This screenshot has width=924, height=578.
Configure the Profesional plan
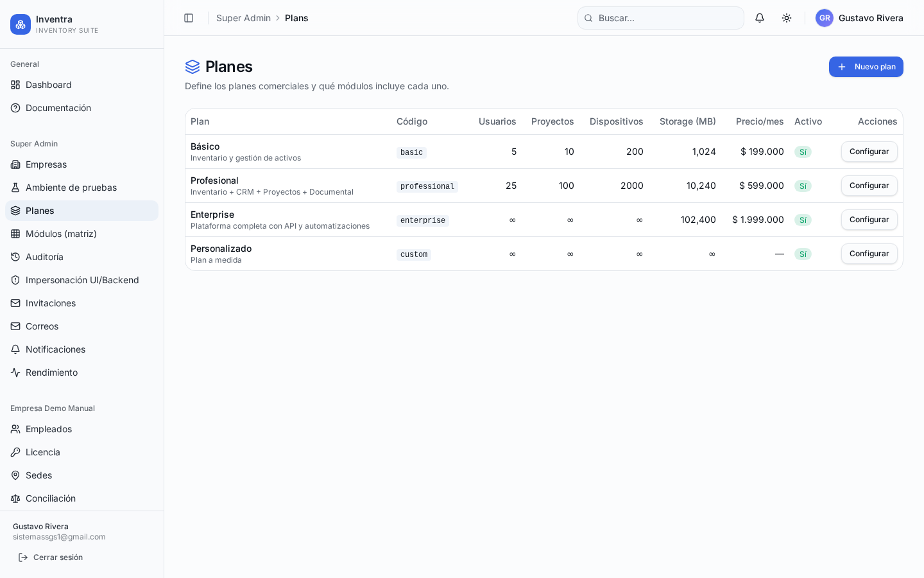(x=869, y=186)
